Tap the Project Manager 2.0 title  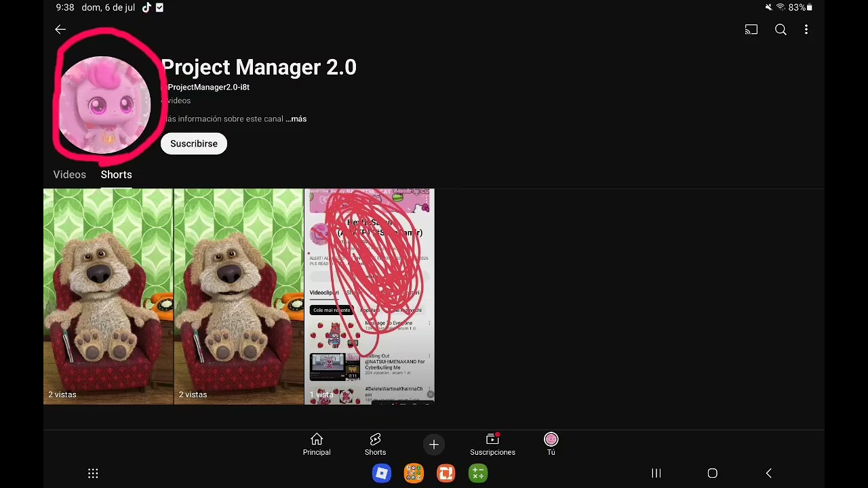point(258,67)
